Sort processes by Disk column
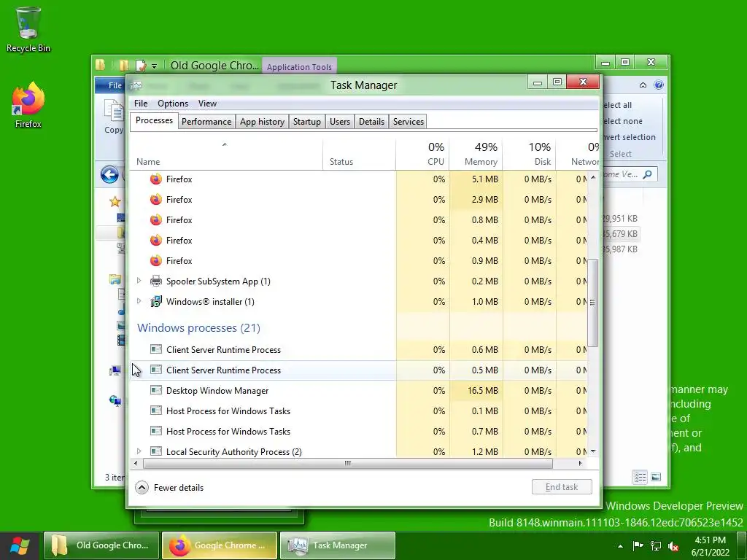The height and width of the screenshot is (560, 747). [530, 155]
